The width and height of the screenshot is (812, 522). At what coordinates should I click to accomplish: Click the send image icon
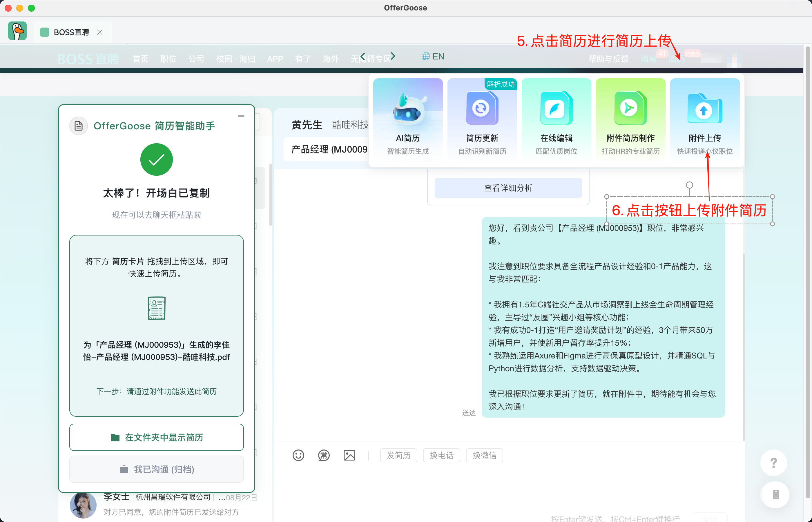pos(349,455)
